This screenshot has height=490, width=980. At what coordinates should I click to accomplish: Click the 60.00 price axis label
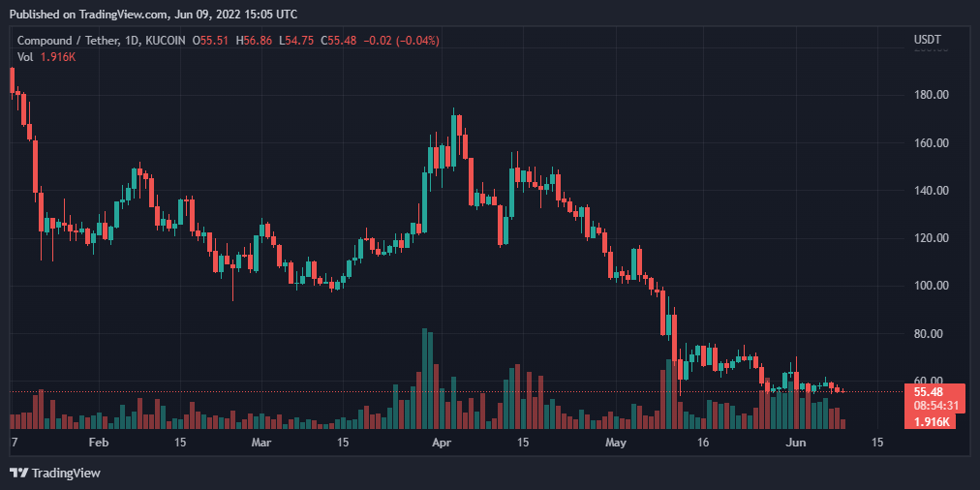point(928,380)
